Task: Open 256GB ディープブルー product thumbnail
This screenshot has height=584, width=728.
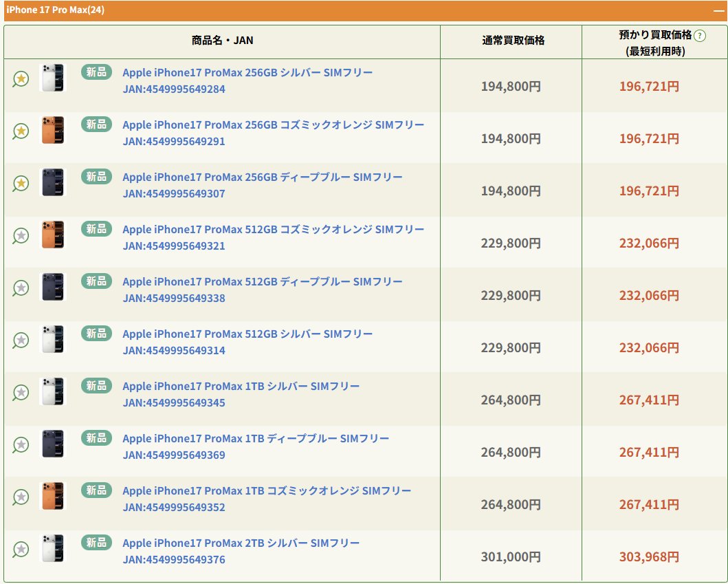Action: (53, 182)
